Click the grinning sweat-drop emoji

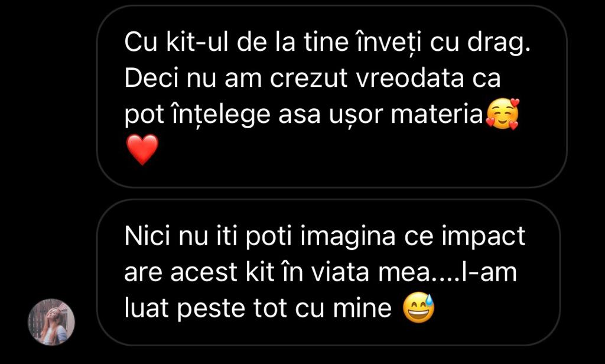(x=419, y=308)
